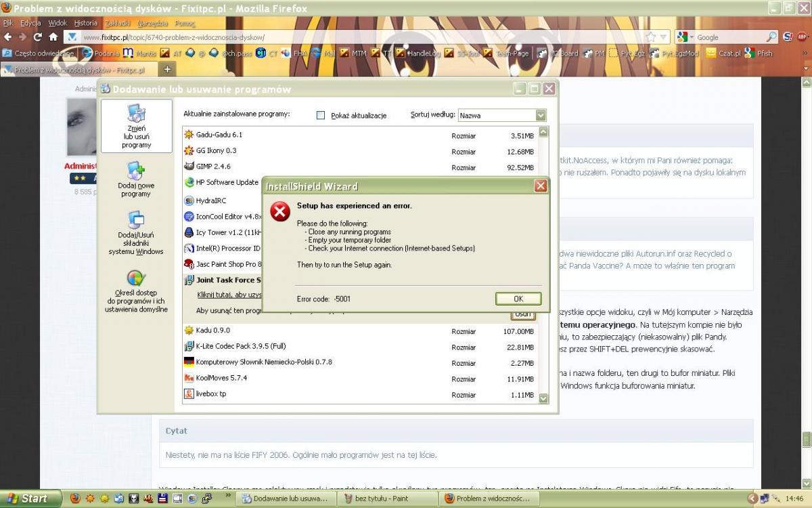812x508 pixels.
Task: Open the Narzędzia menu in Firefox
Action: pyautogui.click(x=152, y=23)
